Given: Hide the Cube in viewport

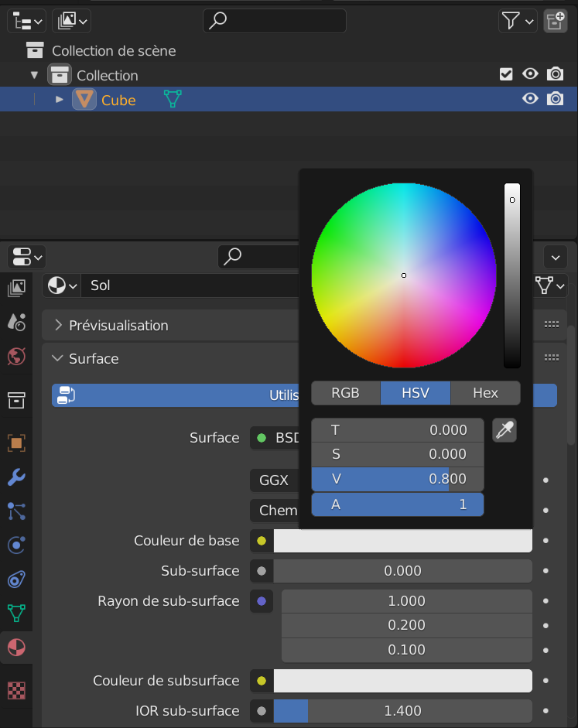Looking at the screenshot, I should click(x=530, y=99).
